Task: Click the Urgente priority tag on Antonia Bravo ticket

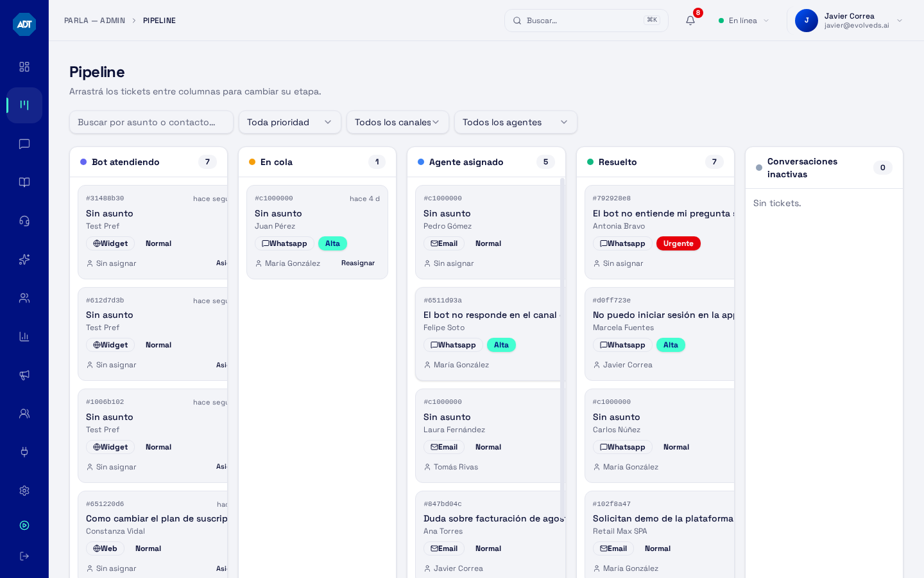Action: tap(678, 243)
